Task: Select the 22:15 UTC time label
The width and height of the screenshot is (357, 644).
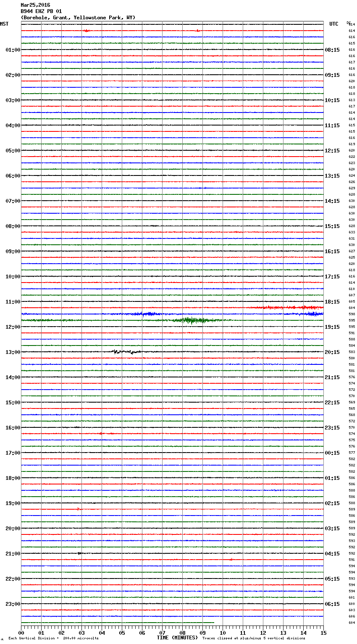Action: [332, 403]
